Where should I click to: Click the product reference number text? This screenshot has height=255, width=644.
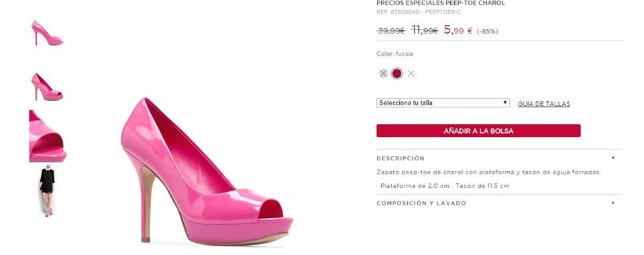(418, 12)
